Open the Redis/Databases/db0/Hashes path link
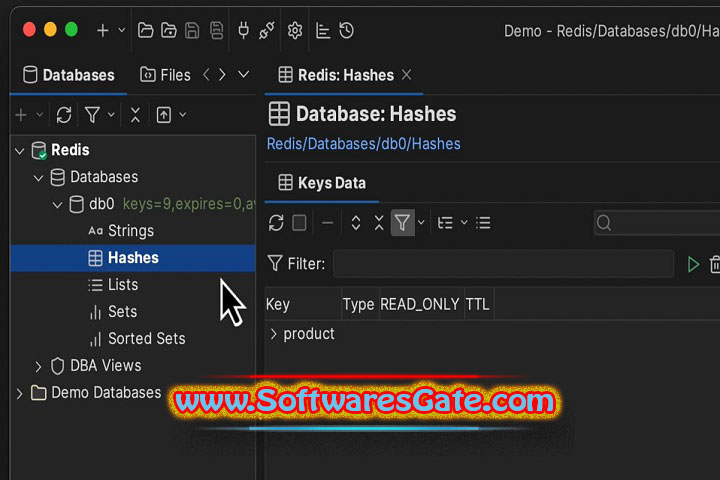The width and height of the screenshot is (720, 480). point(364,144)
